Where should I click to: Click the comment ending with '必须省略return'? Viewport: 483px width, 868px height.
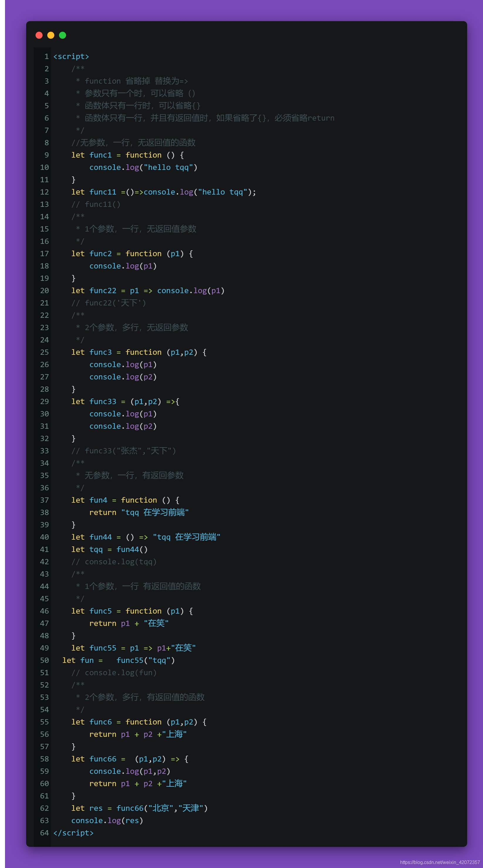pyautogui.click(x=209, y=118)
